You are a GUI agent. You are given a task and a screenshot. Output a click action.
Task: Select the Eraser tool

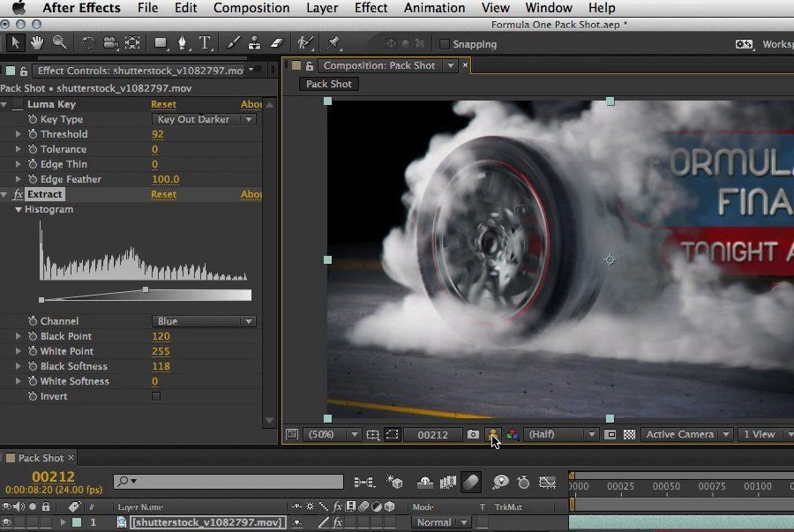click(276, 42)
